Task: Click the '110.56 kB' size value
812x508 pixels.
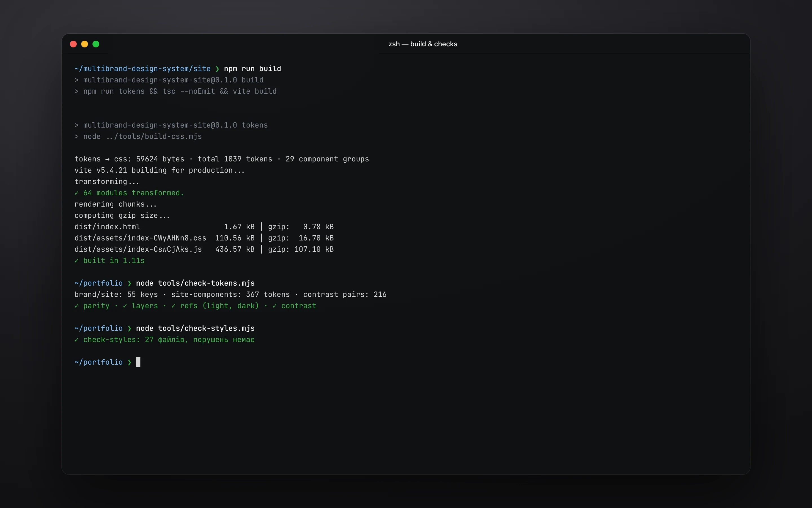Action: click(235, 238)
